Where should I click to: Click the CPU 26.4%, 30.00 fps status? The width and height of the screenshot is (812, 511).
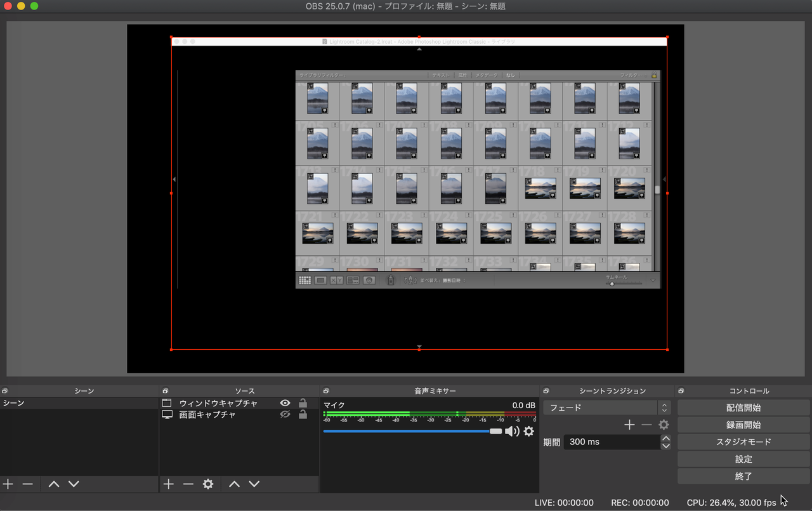731,503
